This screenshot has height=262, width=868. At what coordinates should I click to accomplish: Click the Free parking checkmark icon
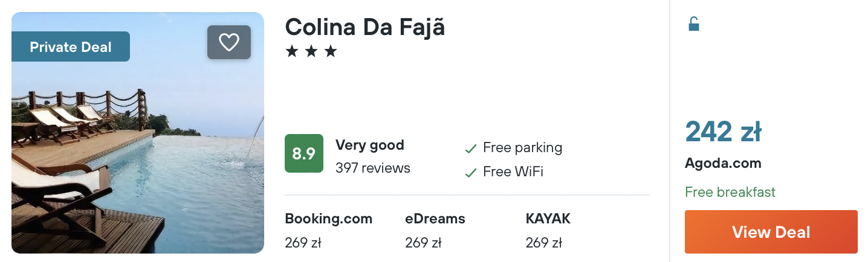tap(471, 149)
